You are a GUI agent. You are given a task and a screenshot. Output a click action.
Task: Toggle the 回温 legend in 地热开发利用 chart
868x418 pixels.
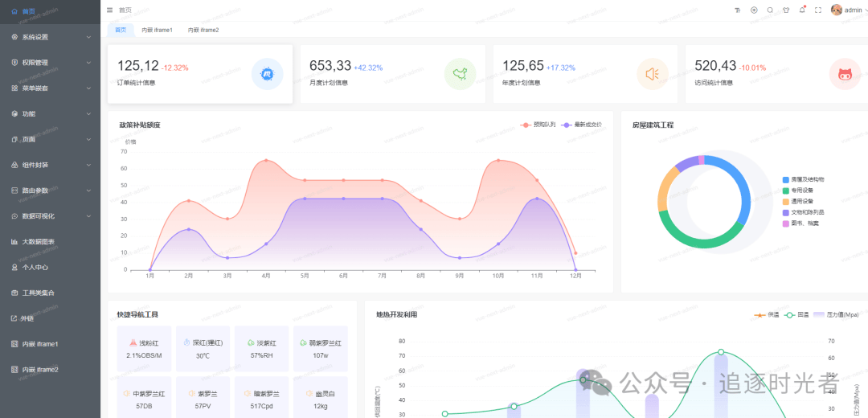point(798,314)
